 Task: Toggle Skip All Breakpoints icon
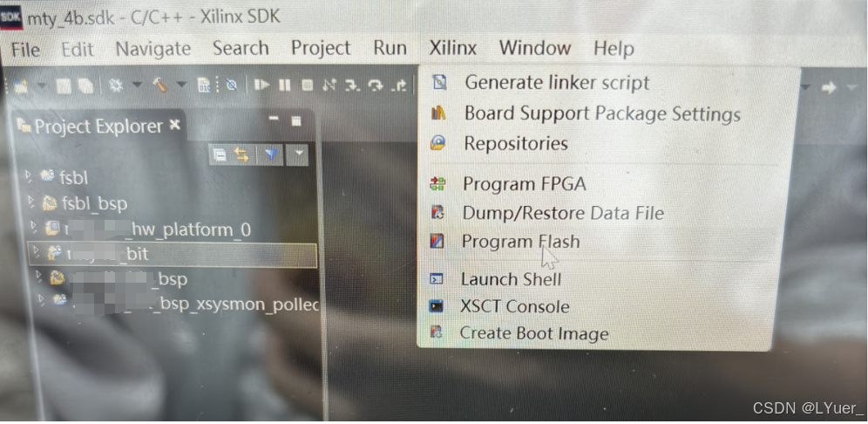[232, 85]
